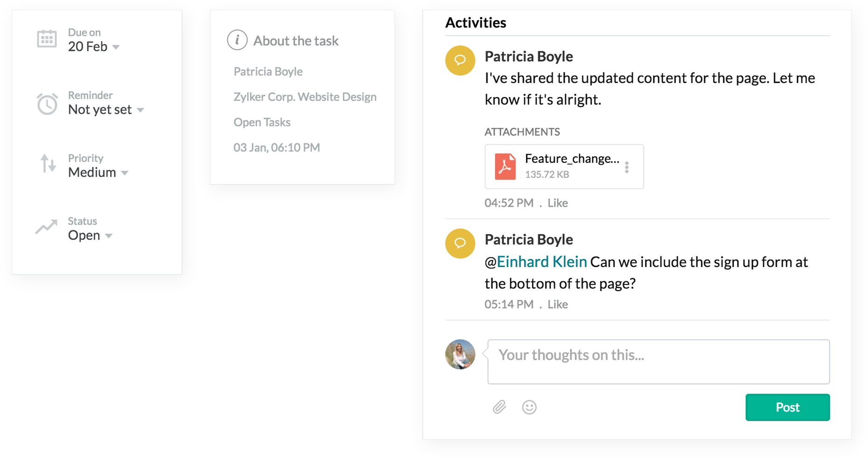Open the Reminder Not yet set dropdown
This screenshot has height=458, width=868.
[140, 110]
